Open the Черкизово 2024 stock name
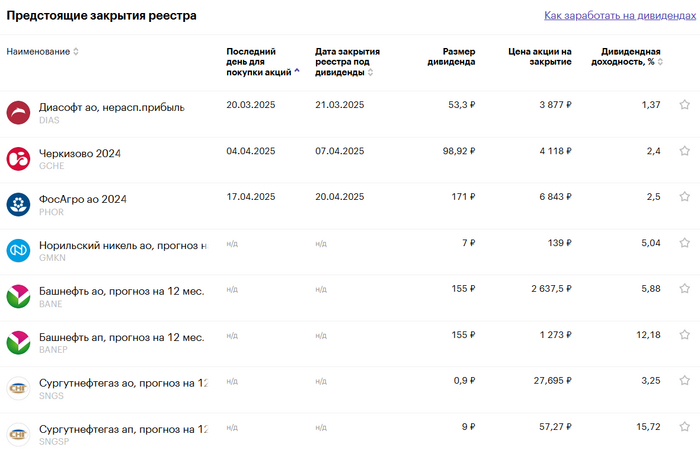The image size is (700, 453). [x=79, y=153]
